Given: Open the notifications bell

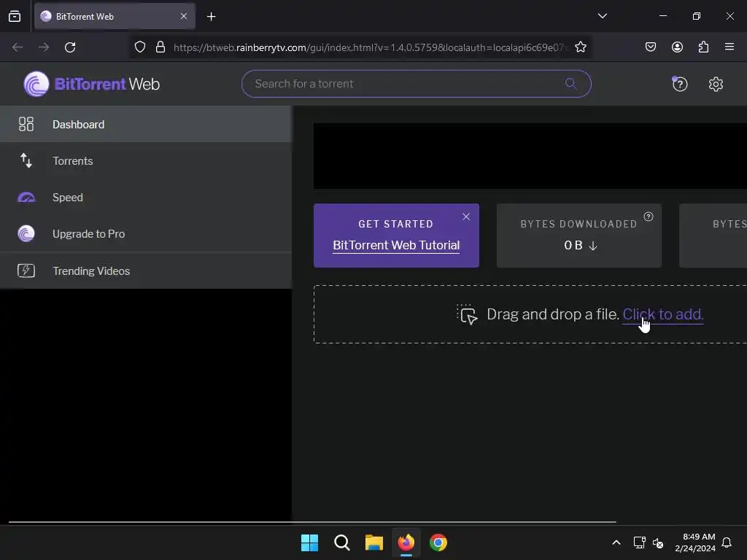Looking at the screenshot, I should (727, 542).
